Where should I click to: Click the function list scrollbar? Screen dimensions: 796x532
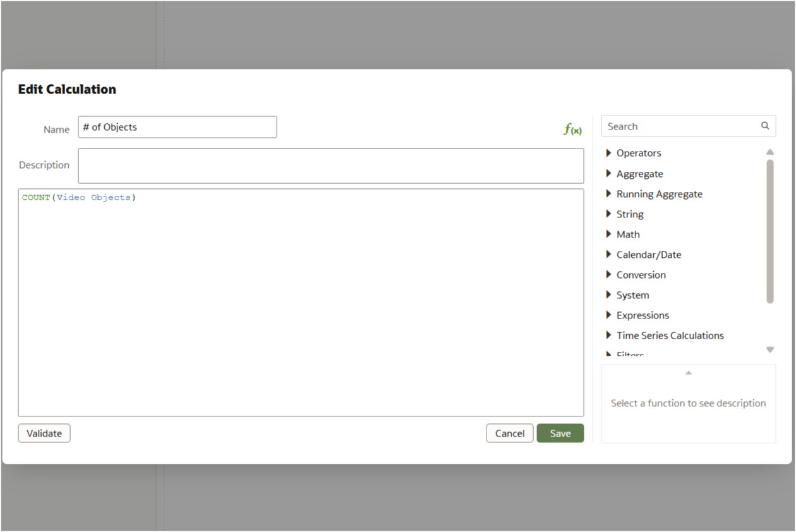[x=770, y=231]
